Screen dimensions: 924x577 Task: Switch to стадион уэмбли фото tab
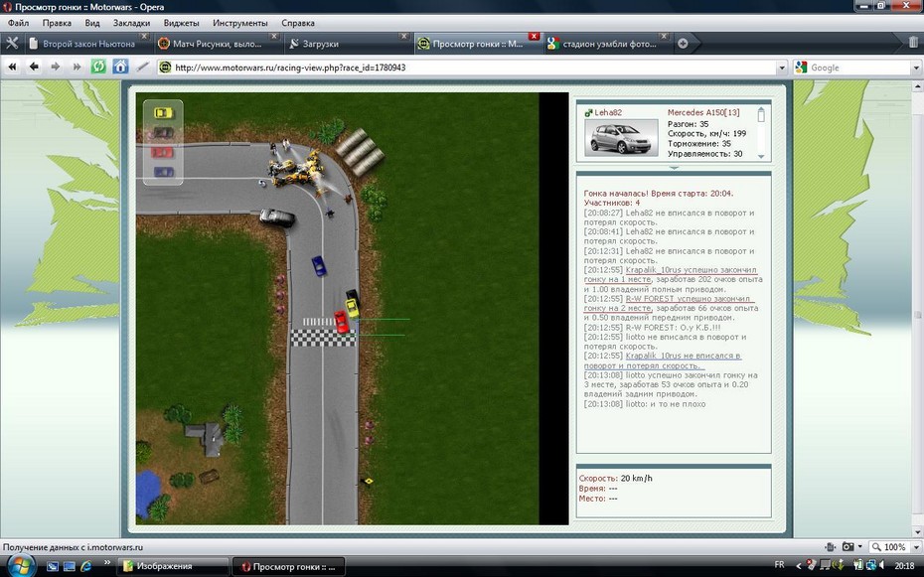click(x=607, y=44)
